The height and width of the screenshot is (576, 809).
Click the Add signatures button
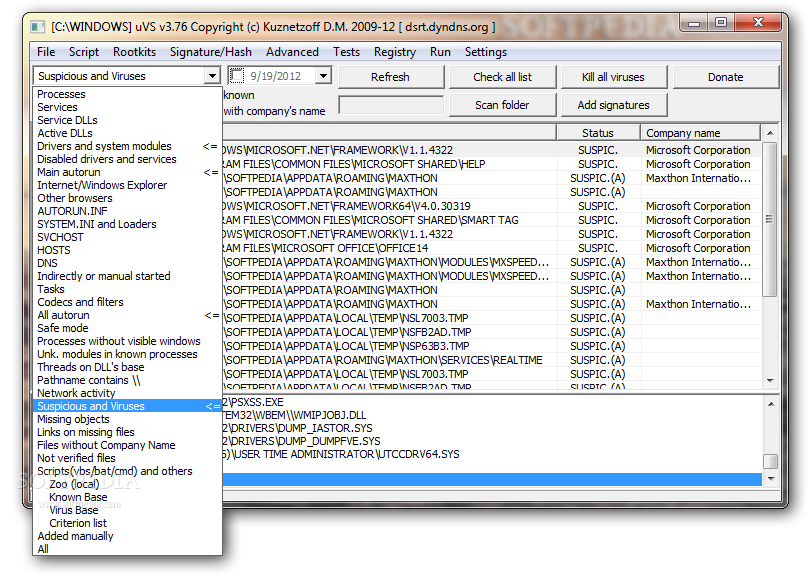613,105
